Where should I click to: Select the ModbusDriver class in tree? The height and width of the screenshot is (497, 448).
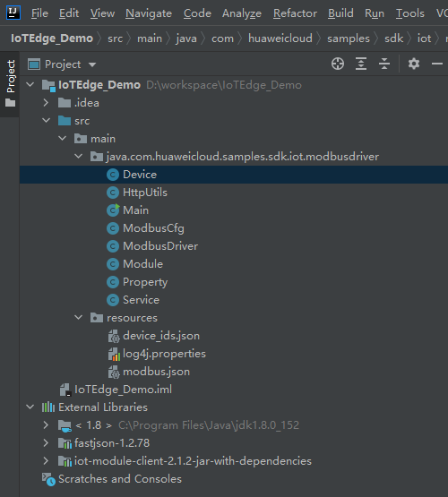[160, 246]
